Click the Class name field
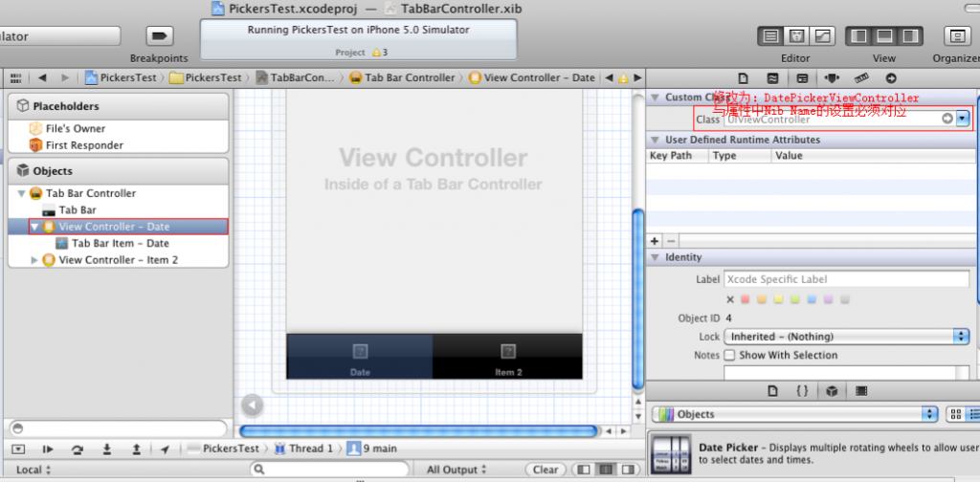Viewport: 980px width, 482px height. tap(832, 119)
